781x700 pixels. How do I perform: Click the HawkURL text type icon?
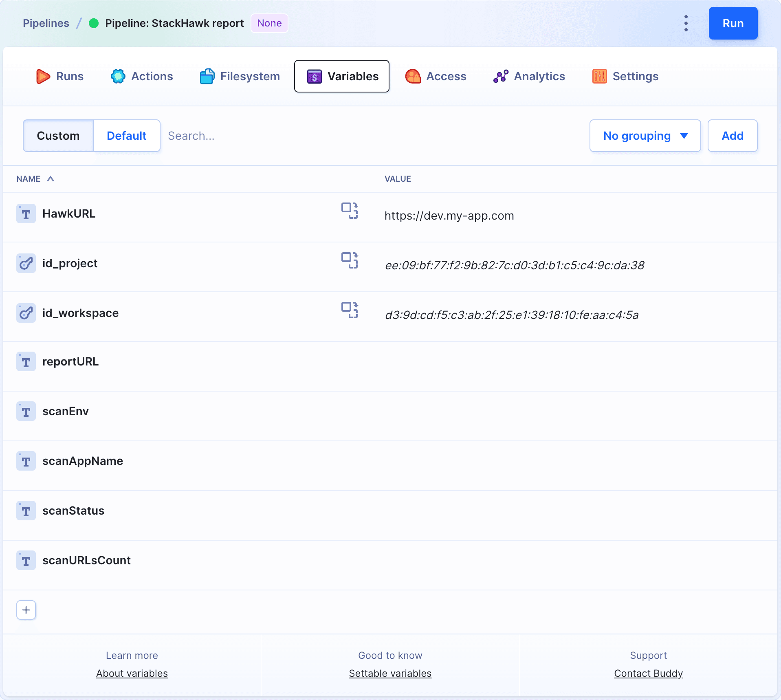coord(26,214)
